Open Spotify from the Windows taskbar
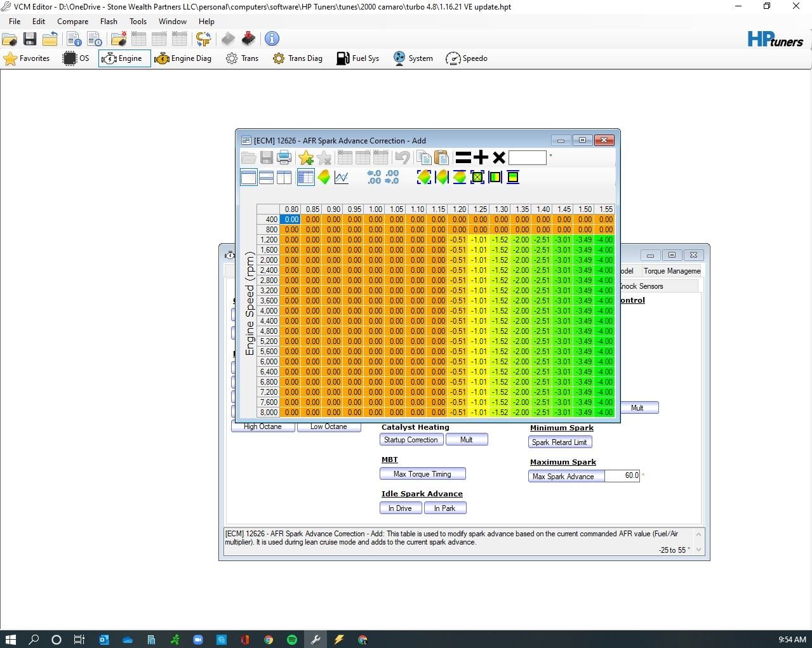The image size is (812, 648). pos(292,640)
